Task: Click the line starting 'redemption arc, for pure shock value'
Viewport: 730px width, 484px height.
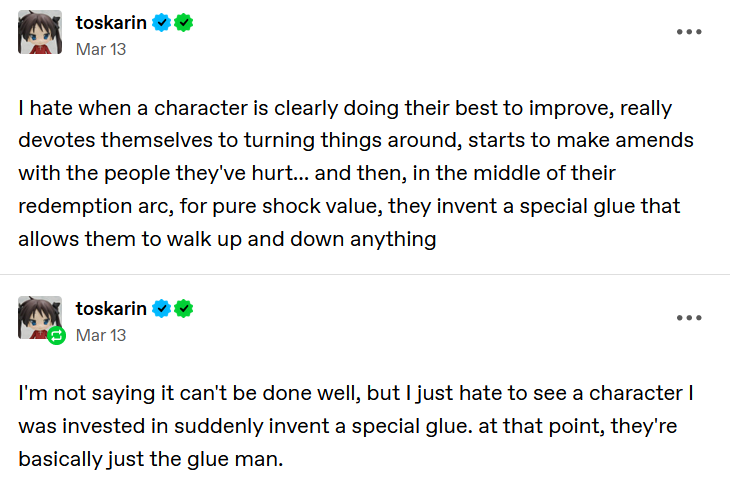Action: [x=349, y=206]
